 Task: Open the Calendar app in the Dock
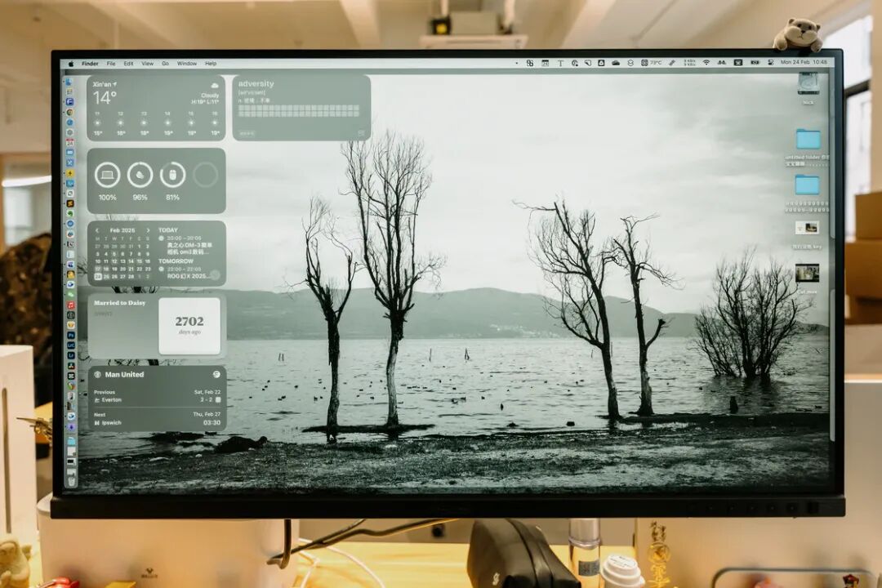coord(69,142)
